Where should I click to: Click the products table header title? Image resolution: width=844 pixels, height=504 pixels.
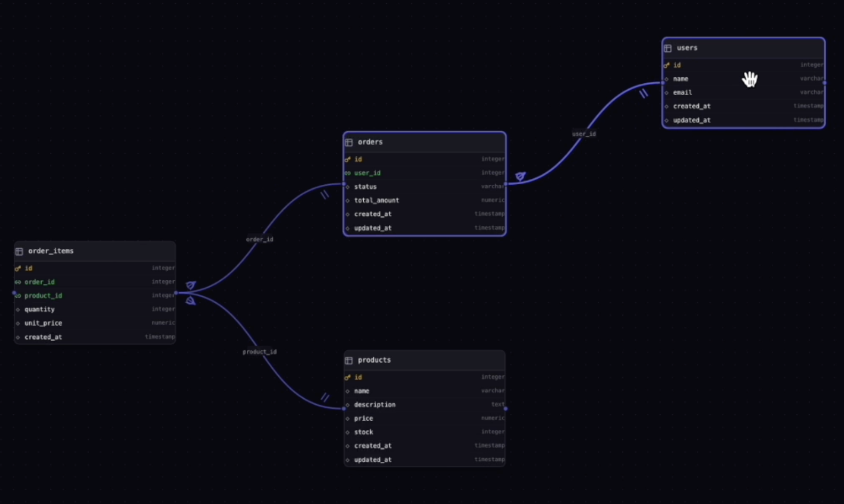coord(374,360)
